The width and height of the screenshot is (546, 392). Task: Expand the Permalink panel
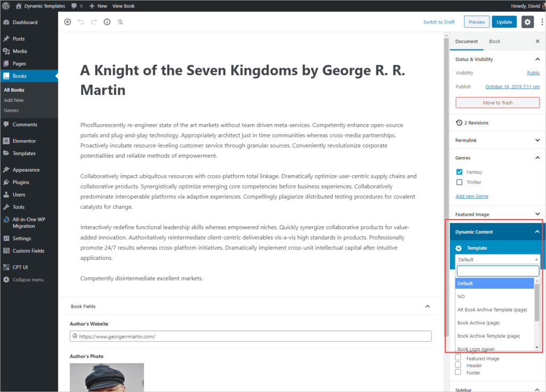click(537, 140)
